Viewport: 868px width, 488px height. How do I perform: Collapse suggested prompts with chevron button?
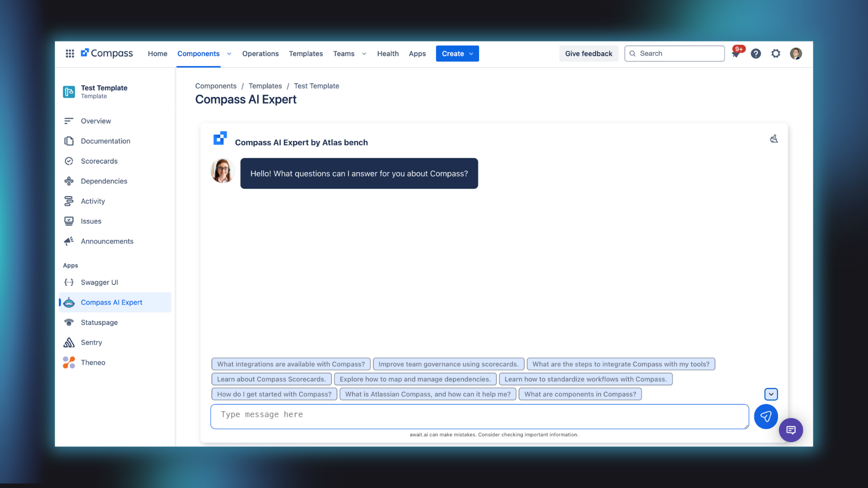tap(771, 394)
